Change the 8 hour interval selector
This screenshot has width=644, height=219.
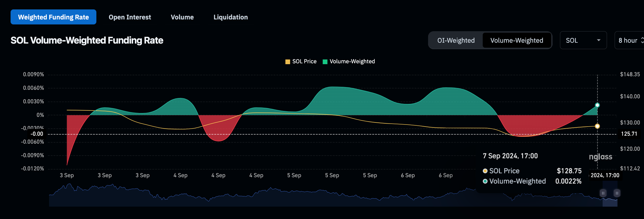pyautogui.click(x=629, y=40)
